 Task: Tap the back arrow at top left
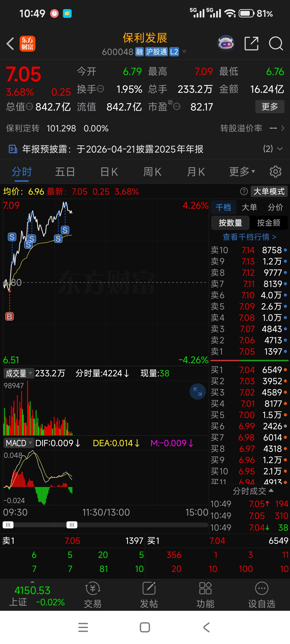10,44
